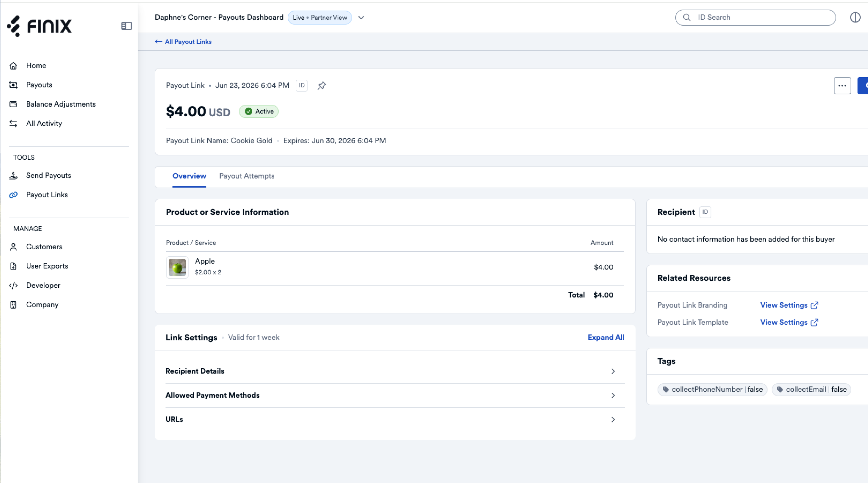Click the Payouts money icon

13,85
